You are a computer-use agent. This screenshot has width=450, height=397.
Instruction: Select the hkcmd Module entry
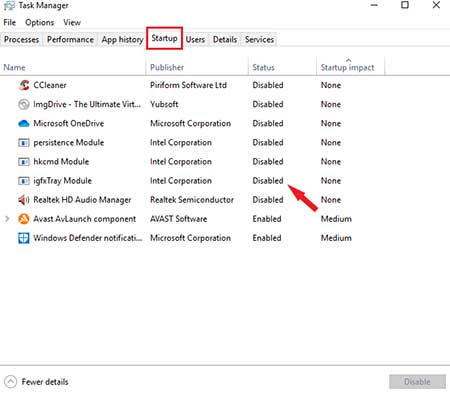click(61, 162)
